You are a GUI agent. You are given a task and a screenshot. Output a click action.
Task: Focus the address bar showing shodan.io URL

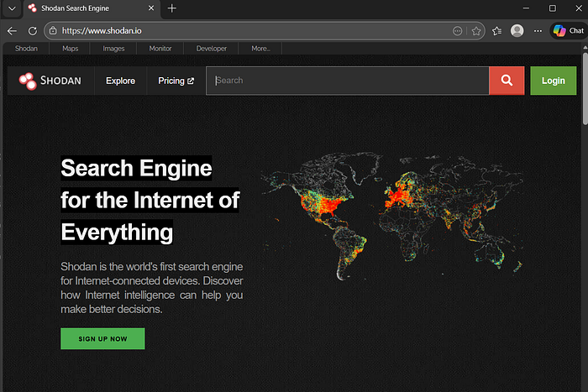(x=255, y=31)
